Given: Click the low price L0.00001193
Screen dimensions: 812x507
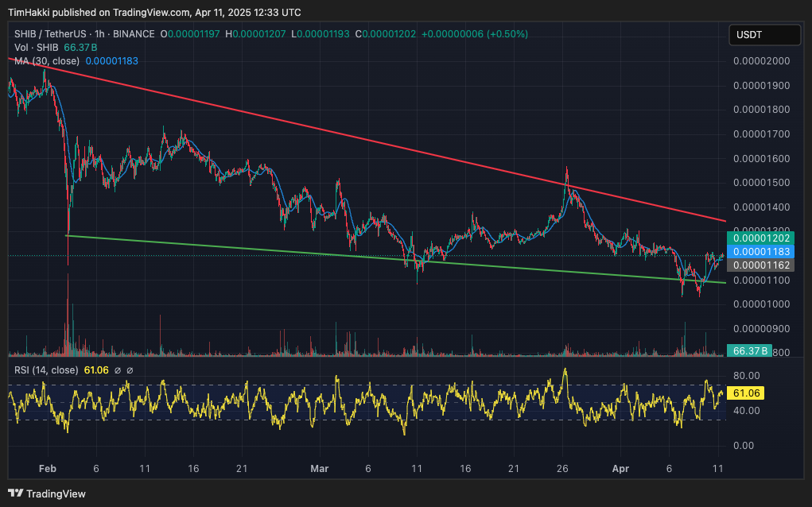Looking at the screenshot, I should (x=320, y=34).
